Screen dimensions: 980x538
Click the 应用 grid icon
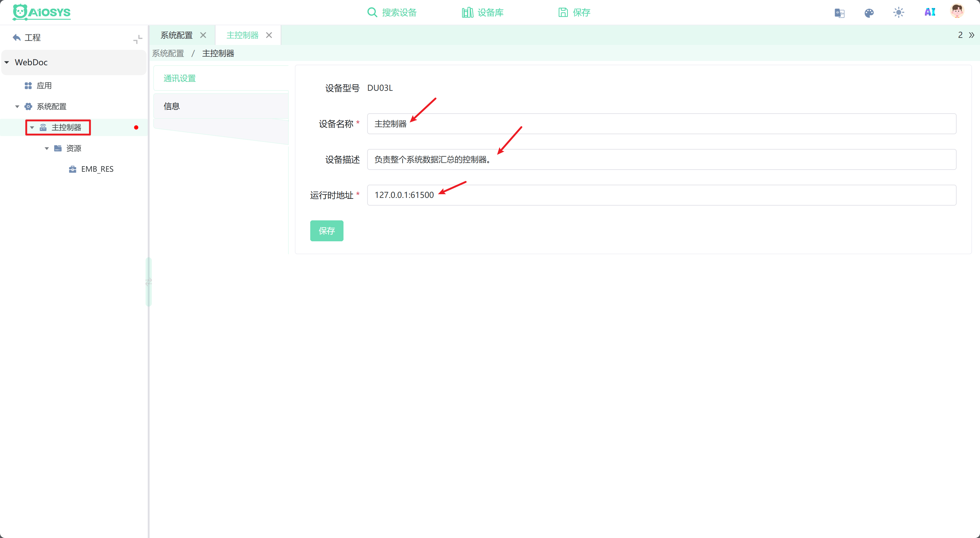pos(28,86)
